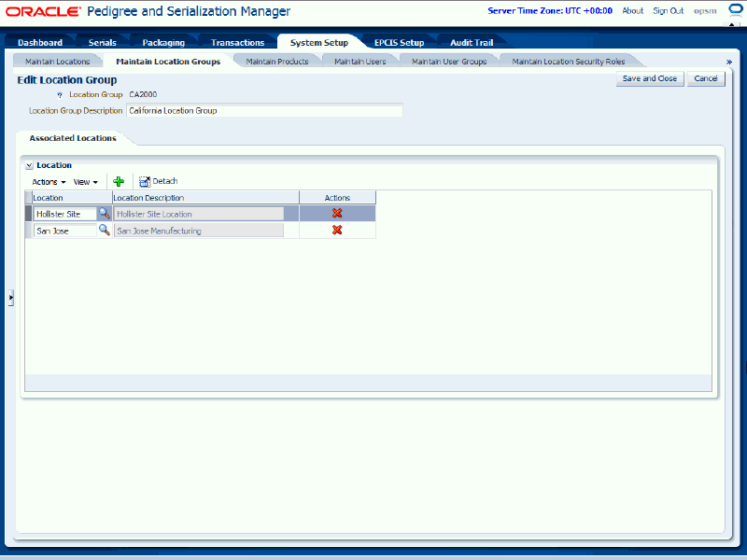747x560 pixels.
Task: Switch to the Transactions tab
Action: [x=238, y=42]
